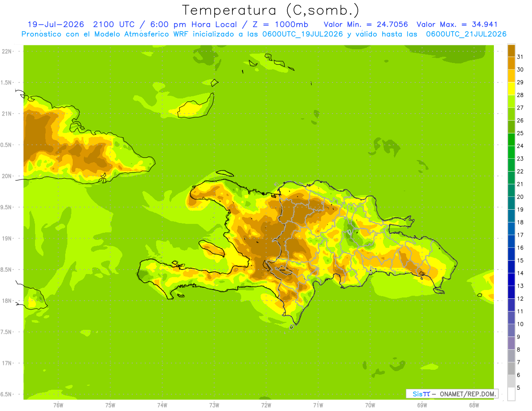The height and width of the screenshot is (411, 532).
Task: Click "Valor Min. = 24.7056" text
Action: pos(366,24)
